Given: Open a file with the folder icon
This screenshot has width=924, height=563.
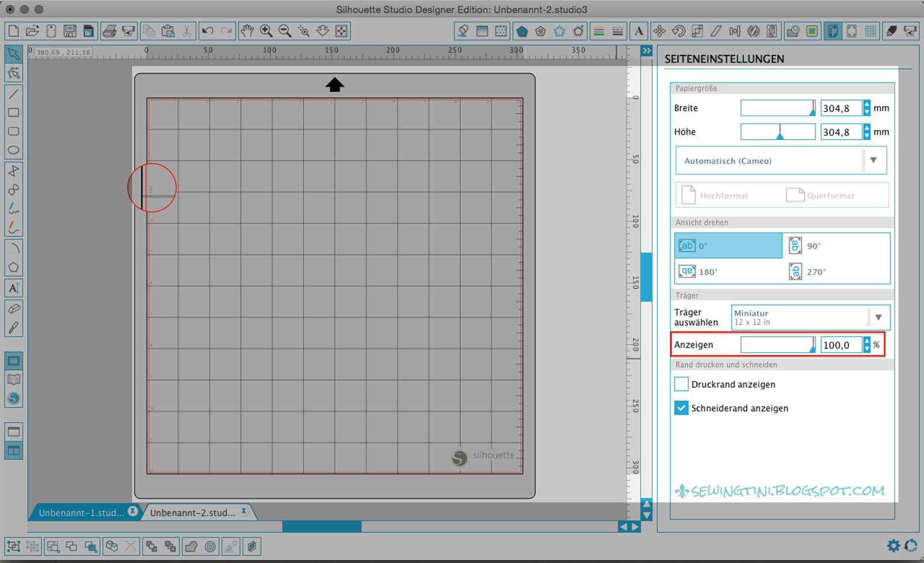Looking at the screenshot, I should click(x=32, y=31).
